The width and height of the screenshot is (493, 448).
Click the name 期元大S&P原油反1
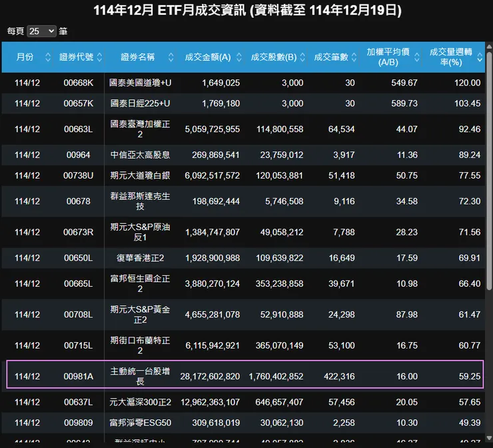(x=140, y=232)
